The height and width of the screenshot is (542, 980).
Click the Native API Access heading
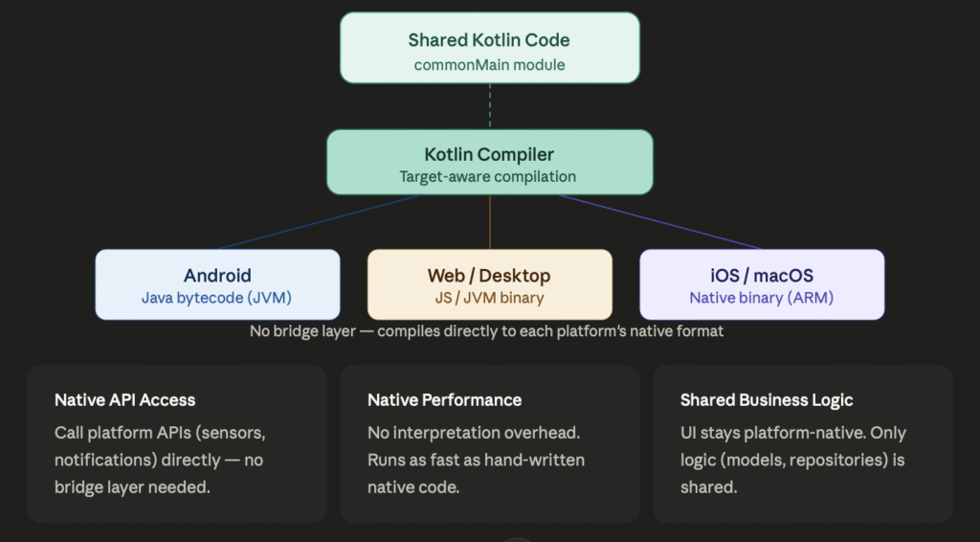point(124,400)
